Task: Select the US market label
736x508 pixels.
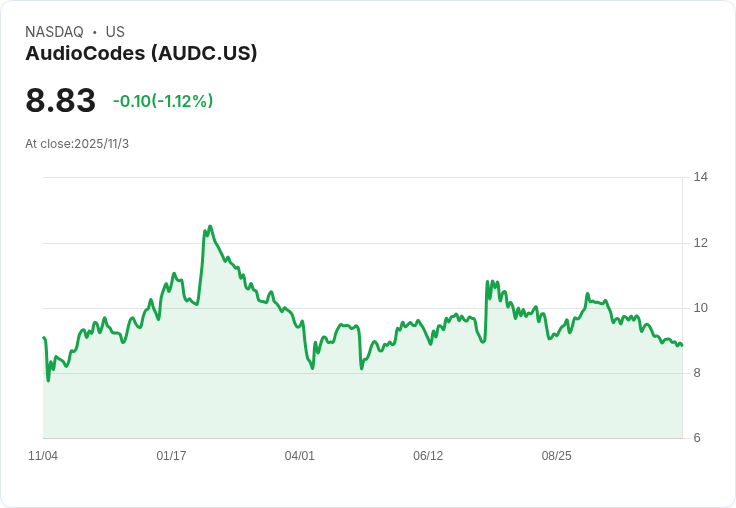Action: pyautogui.click(x=115, y=32)
